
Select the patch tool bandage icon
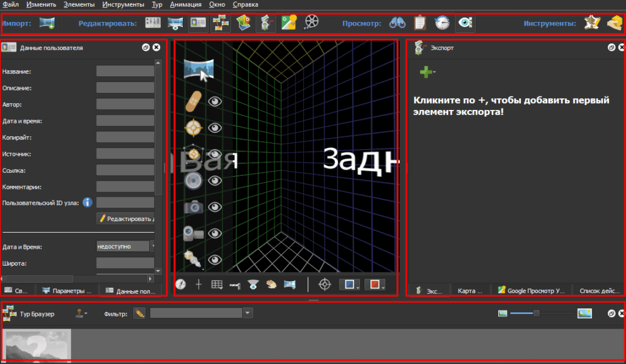pos(194,101)
